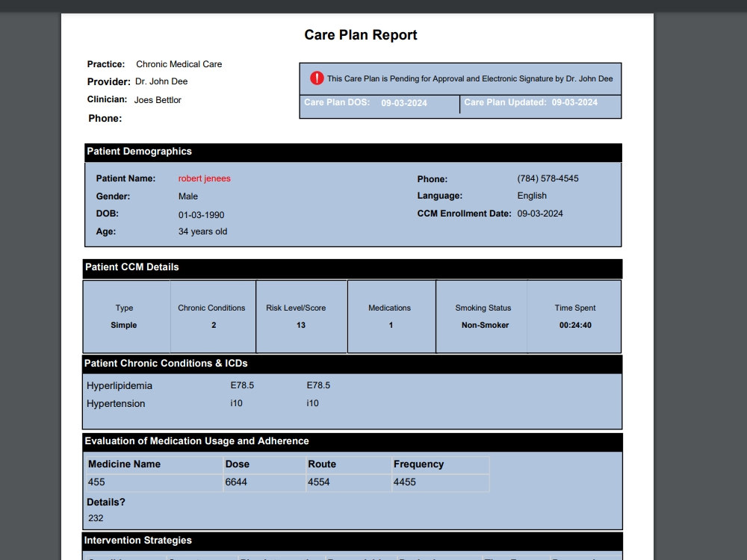The width and height of the screenshot is (747, 560).
Task: Click Time Spent value 00:24:40
Action: click(x=575, y=326)
